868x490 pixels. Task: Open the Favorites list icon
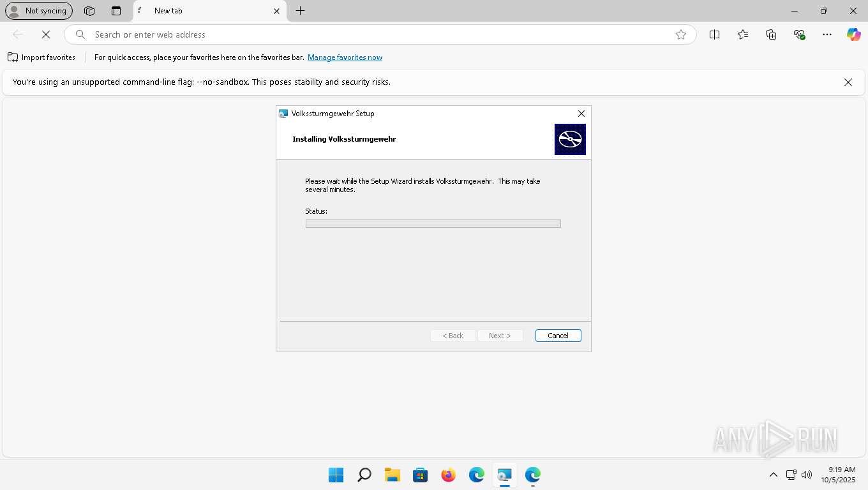pyautogui.click(x=743, y=34)
